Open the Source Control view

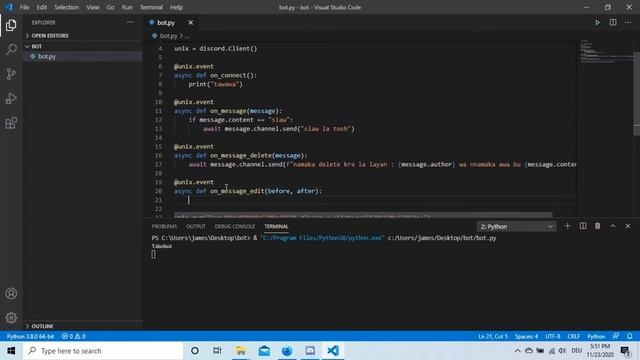coord(11,74)
